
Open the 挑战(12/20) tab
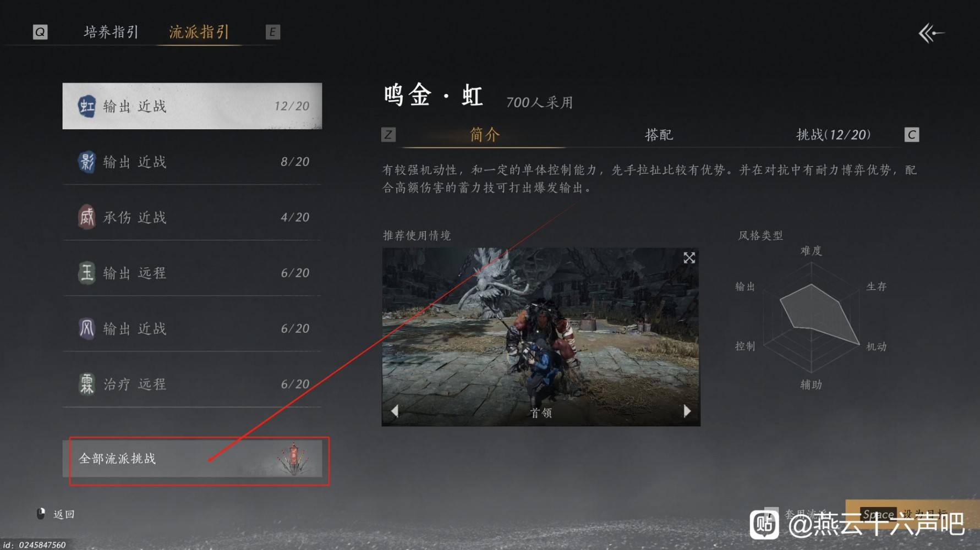click(x=833, y=135)
